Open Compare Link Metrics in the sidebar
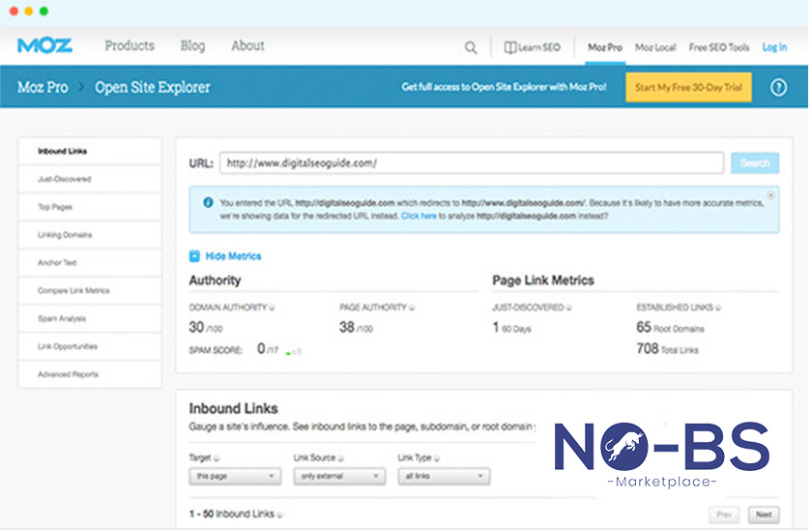The height and width of the screenshot is (530, 812). 90,291
